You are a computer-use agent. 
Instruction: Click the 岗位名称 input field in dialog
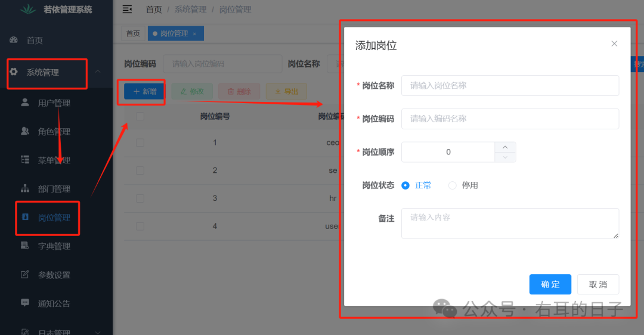pos(510,85)
